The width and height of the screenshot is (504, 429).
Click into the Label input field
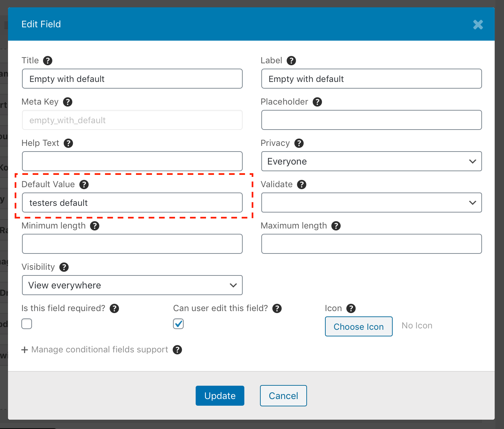372,79
